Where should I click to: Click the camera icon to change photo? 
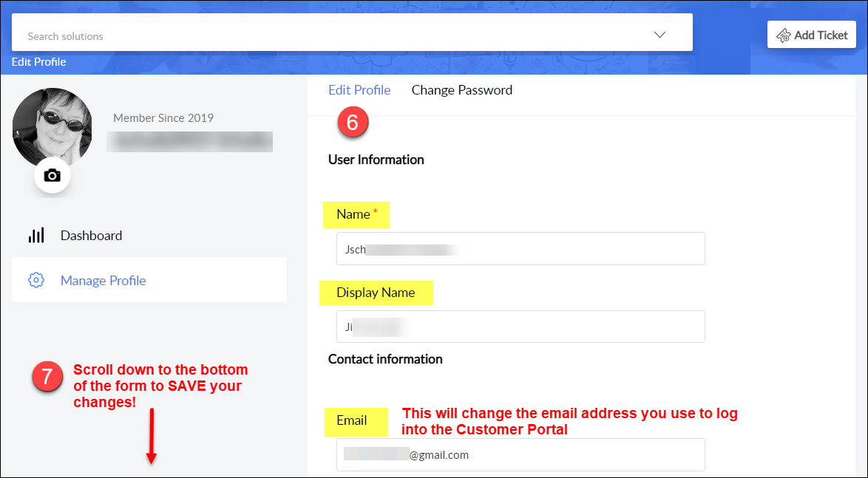pyautogui.click(x=52, y=176)
